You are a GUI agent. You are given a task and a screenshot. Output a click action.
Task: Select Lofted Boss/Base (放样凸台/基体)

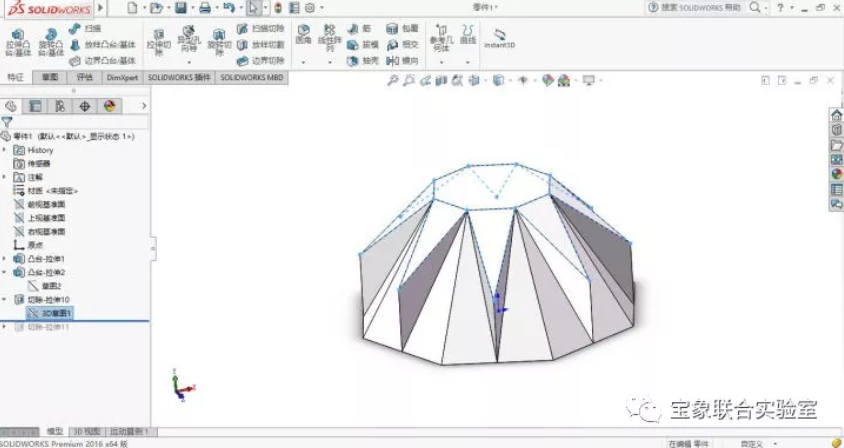tap(103, 45)
